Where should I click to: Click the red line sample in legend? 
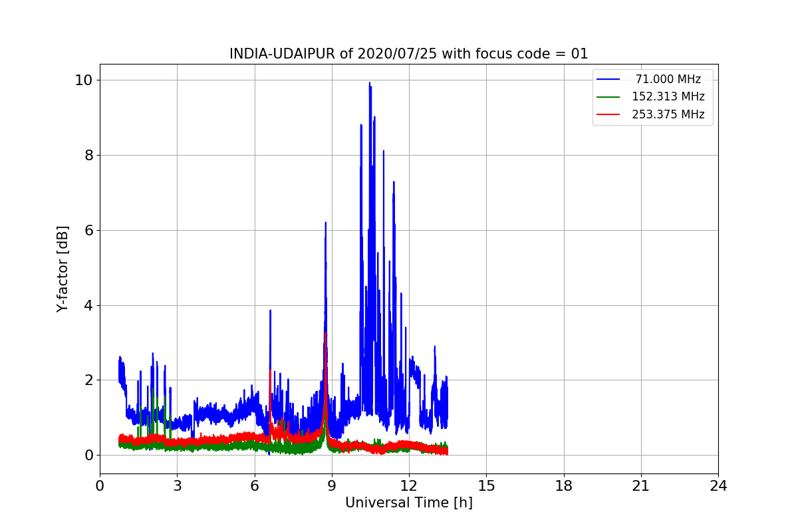pyautogui.click(x=608, y=114)
